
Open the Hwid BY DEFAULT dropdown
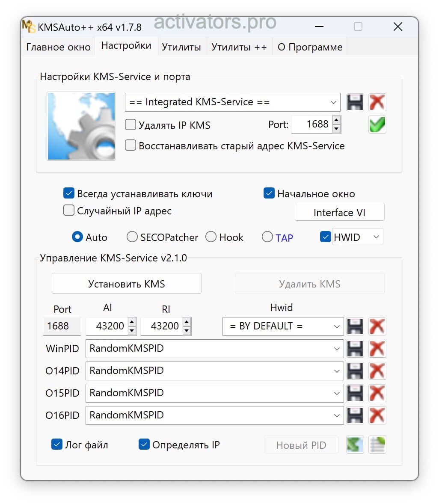pos(283,326)
